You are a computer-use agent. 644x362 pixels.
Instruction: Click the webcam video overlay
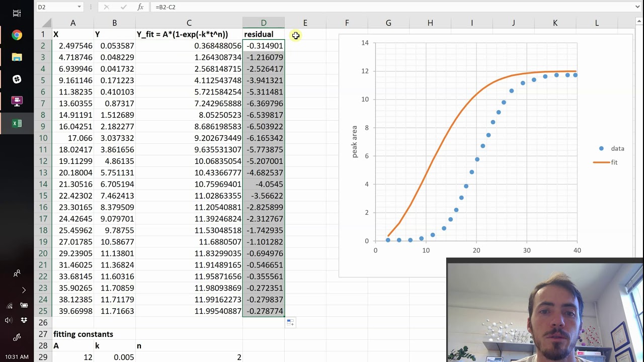[545, 310]
